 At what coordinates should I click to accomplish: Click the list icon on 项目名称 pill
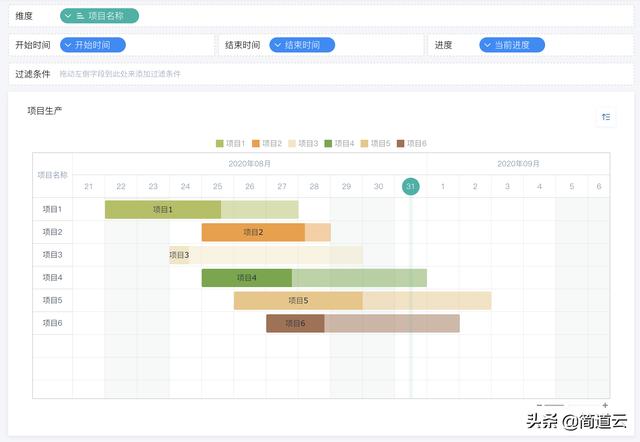point(80,16)
